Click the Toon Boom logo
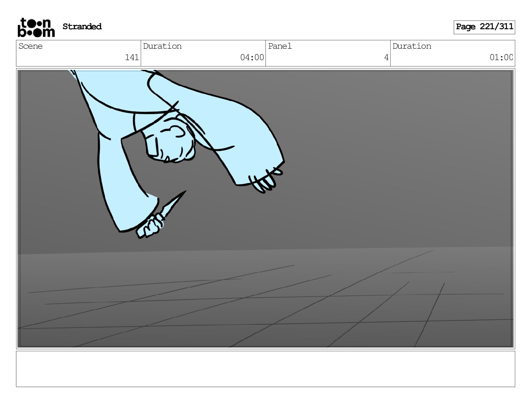This screenshot has width=532, height=411. (36, 27)
